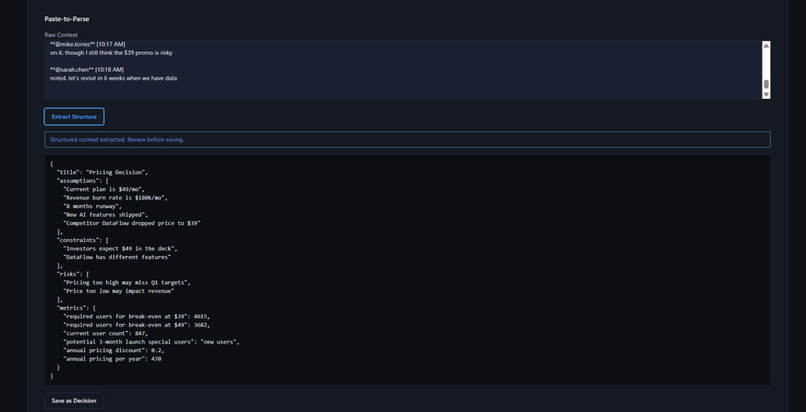Viewport: 806px width, 412px height.
Task: Click the 'annual pricing discount' line
Action: tap(114, 350)
